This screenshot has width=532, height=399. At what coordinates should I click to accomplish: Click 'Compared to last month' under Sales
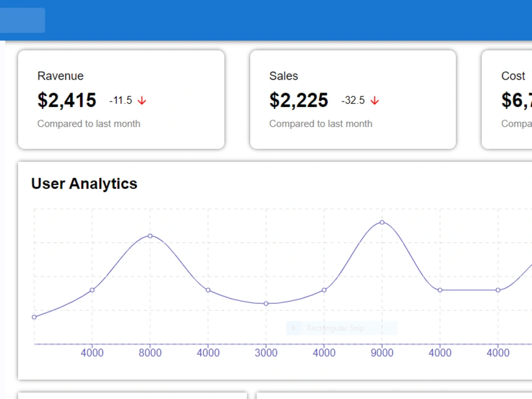tap(321, 124)
